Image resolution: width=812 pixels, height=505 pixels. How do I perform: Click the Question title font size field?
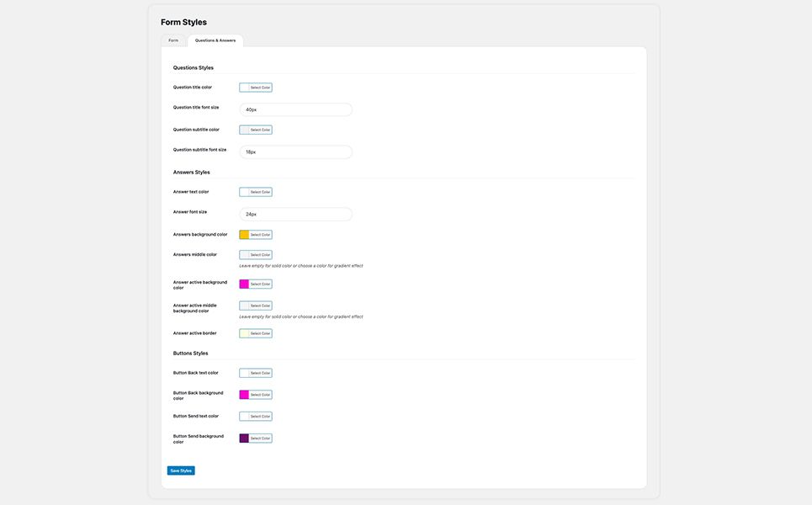click(x=295, y=109)
